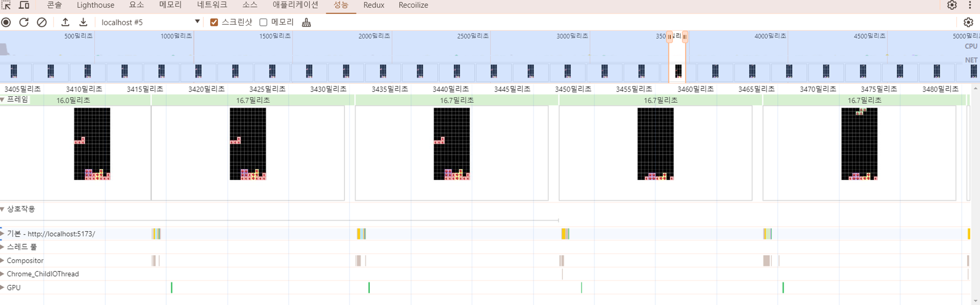
Task: Open the 네트워크 tab
Action: (212, 5)
